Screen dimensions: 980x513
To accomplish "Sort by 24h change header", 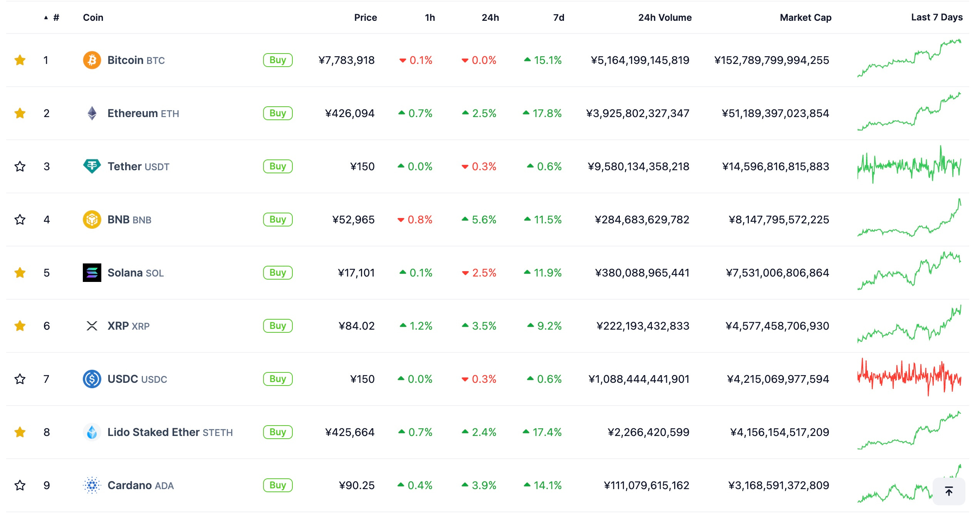I will tap(490, 18).
